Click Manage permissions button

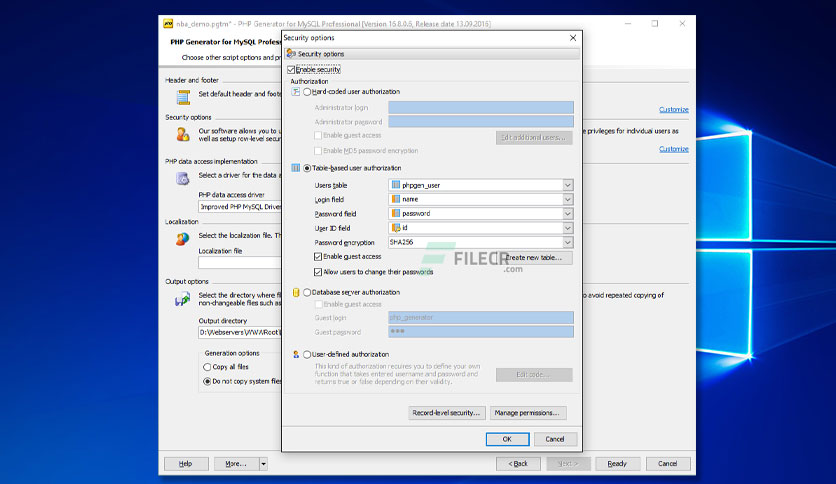pos(526,413)
